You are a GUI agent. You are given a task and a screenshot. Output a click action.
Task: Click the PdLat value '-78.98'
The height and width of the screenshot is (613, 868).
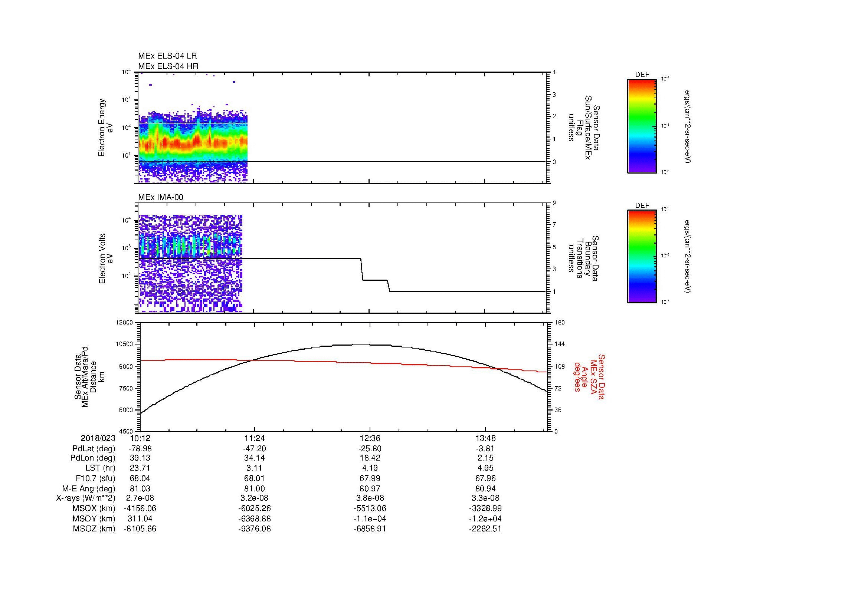pos(140,449)
